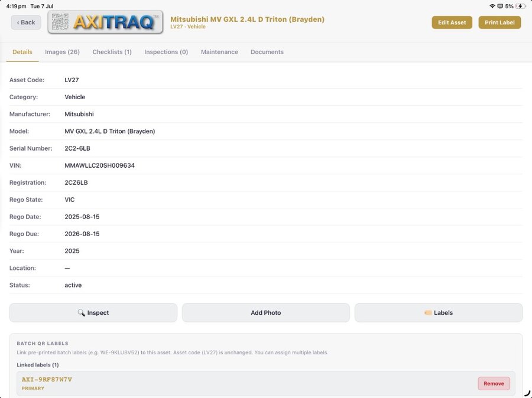Select the Rego Date 2025-08-15

(x=82, y=217)
